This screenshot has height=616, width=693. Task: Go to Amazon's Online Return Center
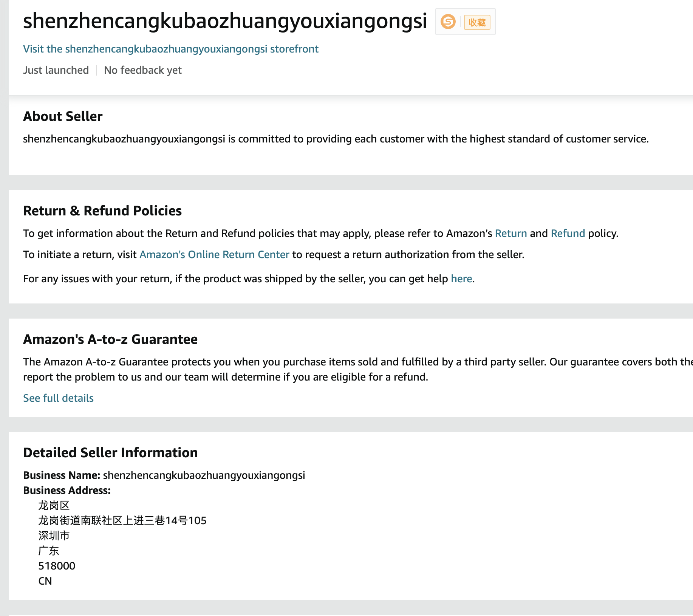214,255
